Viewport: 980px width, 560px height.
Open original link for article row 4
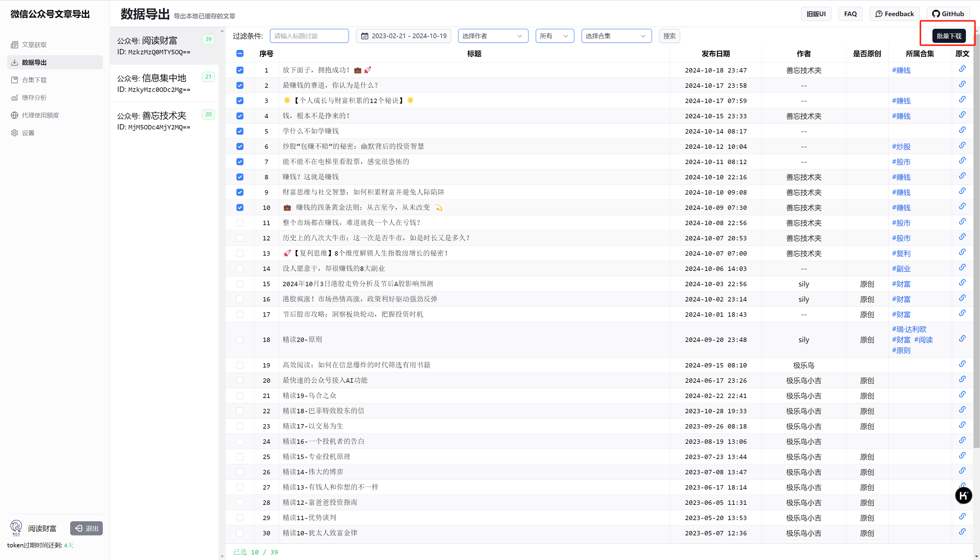(962, 115)
